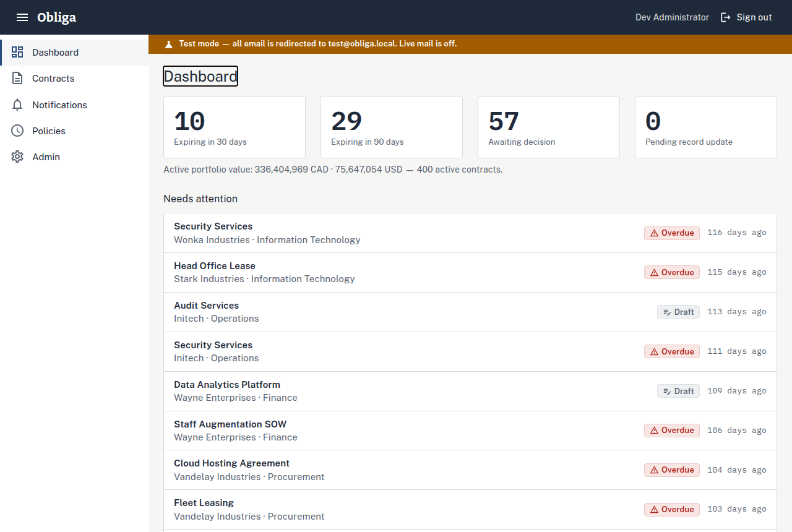Click the warning triangle on Head Office Lease

coord(654,273)
